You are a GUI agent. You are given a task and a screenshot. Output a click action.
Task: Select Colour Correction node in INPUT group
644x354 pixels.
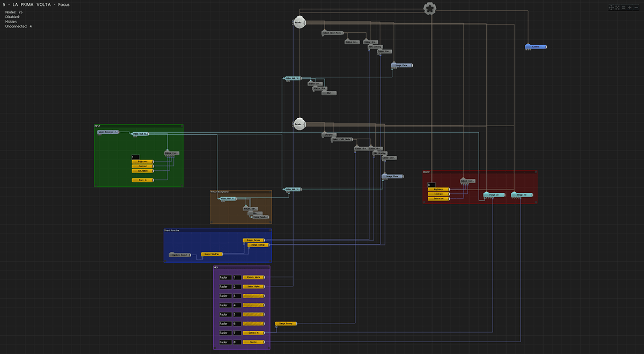click(x=172, y=153)
